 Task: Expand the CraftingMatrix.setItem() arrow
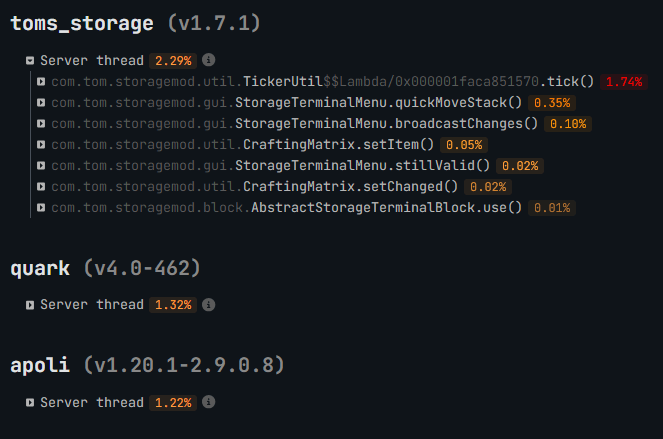(41, 144)
